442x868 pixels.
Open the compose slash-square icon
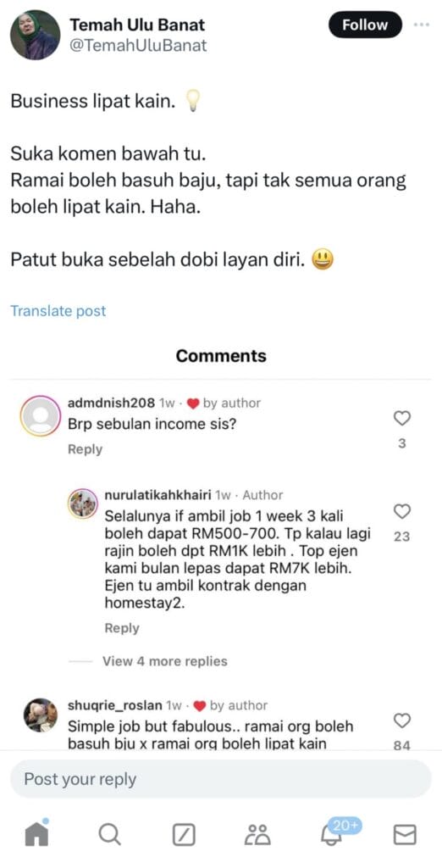click(x=183, y=834)
